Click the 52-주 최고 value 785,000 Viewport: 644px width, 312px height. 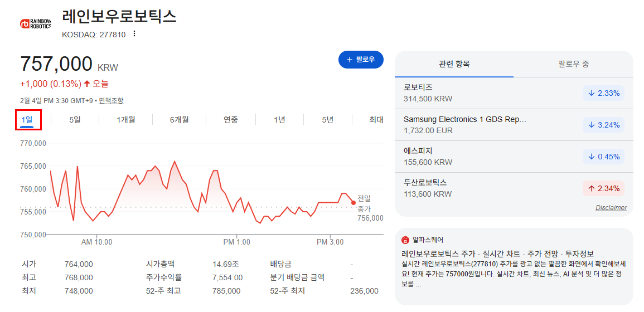(x=226, y=291)
